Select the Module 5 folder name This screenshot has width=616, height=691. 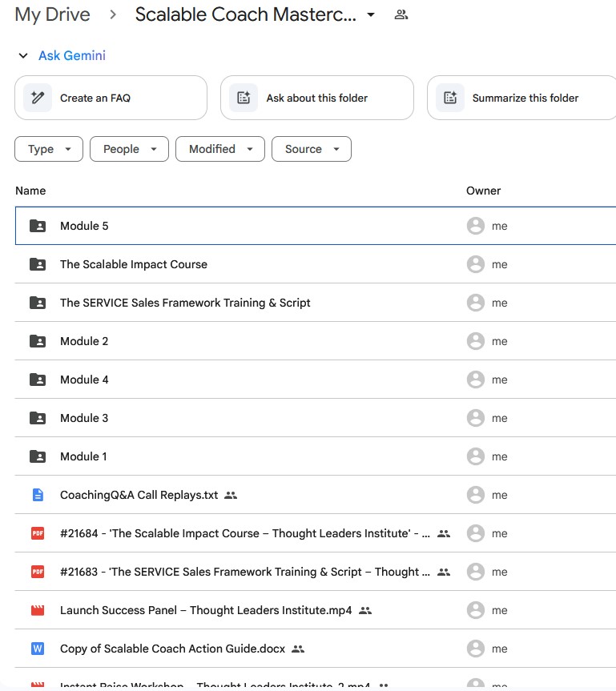click(x=84, y=226)
